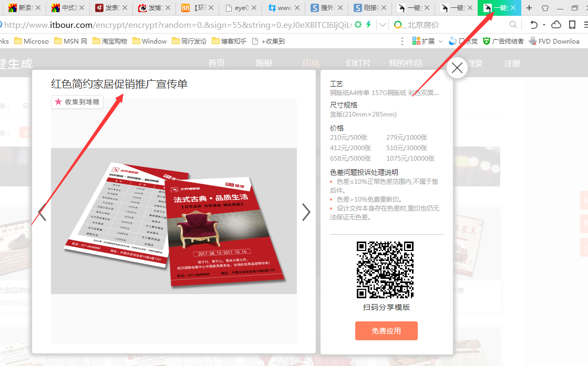588x366 pixels.
Task: Click 免费应用 orange button
Action: [386, 331]
